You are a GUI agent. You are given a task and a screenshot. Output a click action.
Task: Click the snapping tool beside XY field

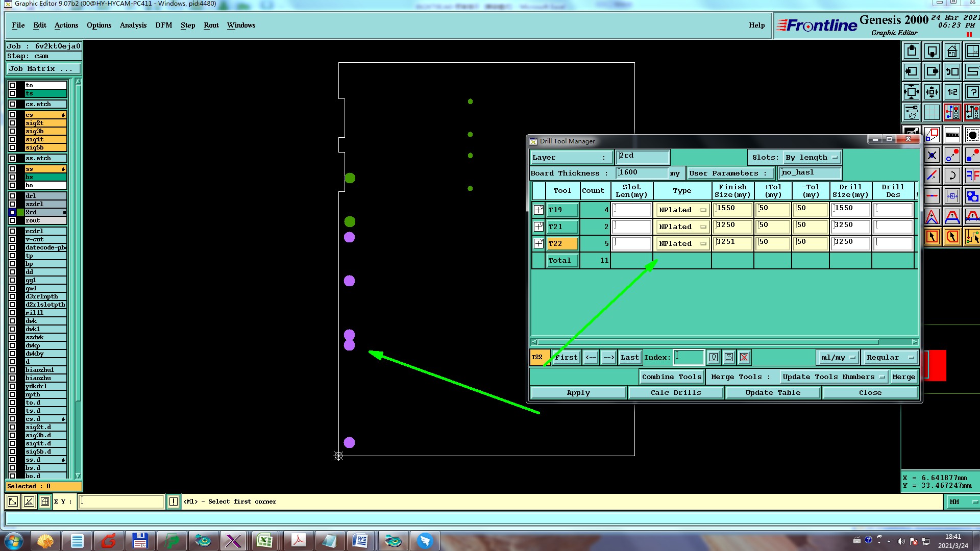[x=45, y=502]
